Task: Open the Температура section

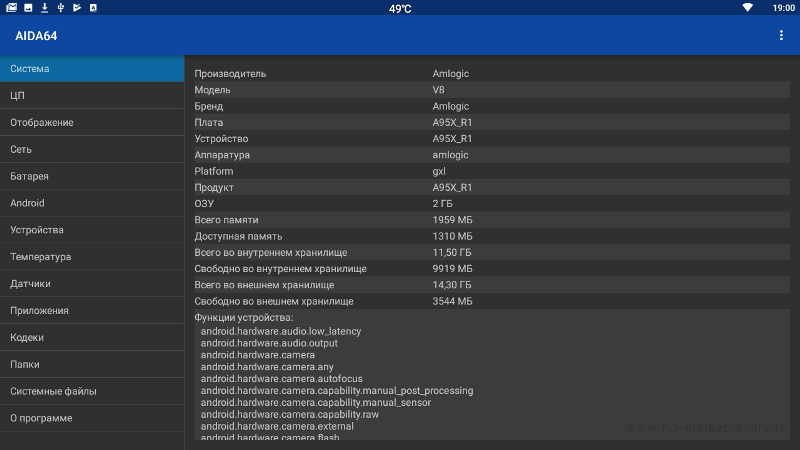Action: tap(92, 257)
